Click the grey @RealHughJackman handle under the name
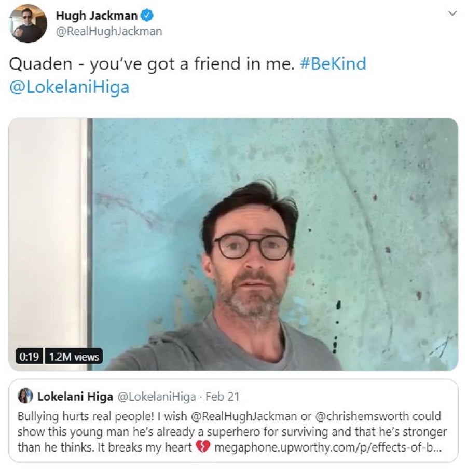 (x=109, y=32)
